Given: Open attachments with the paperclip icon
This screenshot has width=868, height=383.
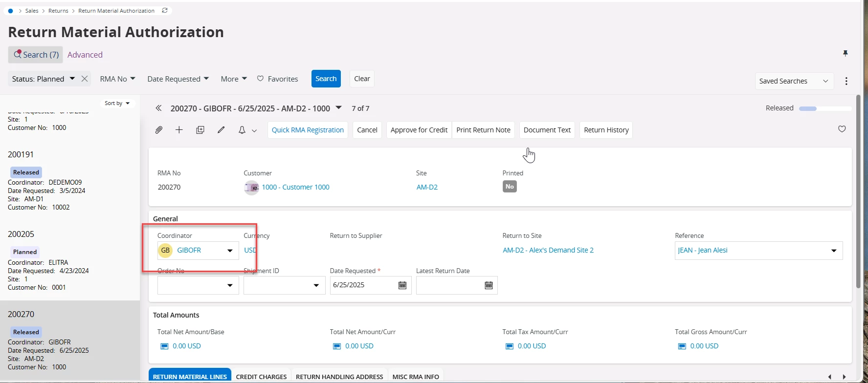Looking at the screenshot, I should (159, 130).
